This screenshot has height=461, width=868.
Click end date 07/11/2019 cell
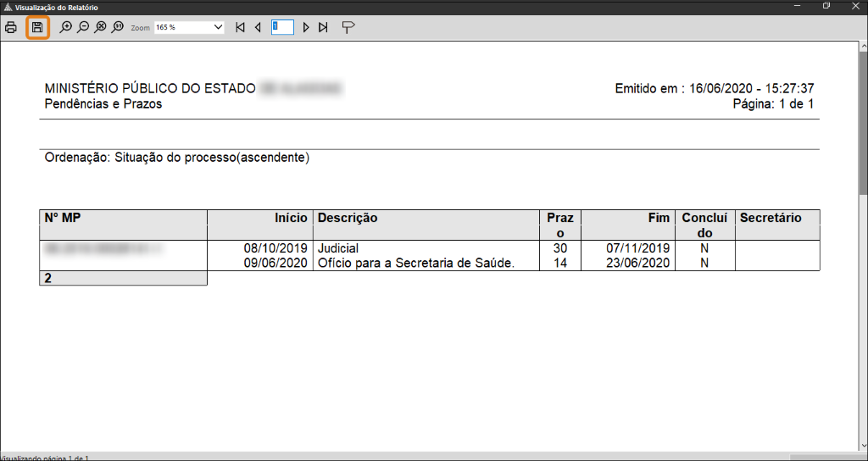click(637, 248)
